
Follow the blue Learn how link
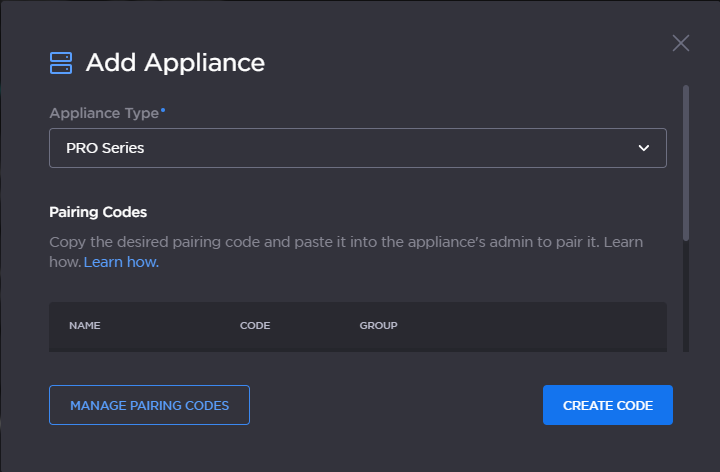[121, 262]
